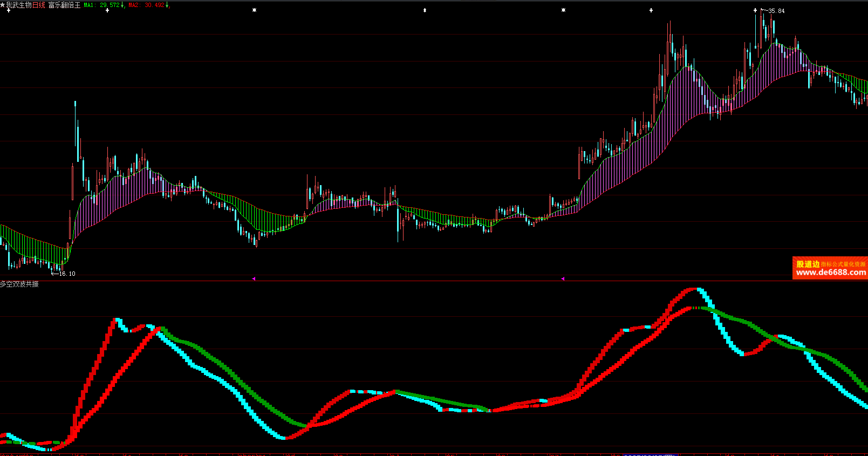Click the arrow pointing to the 16.10 low
868x456 pixels.
54,274
